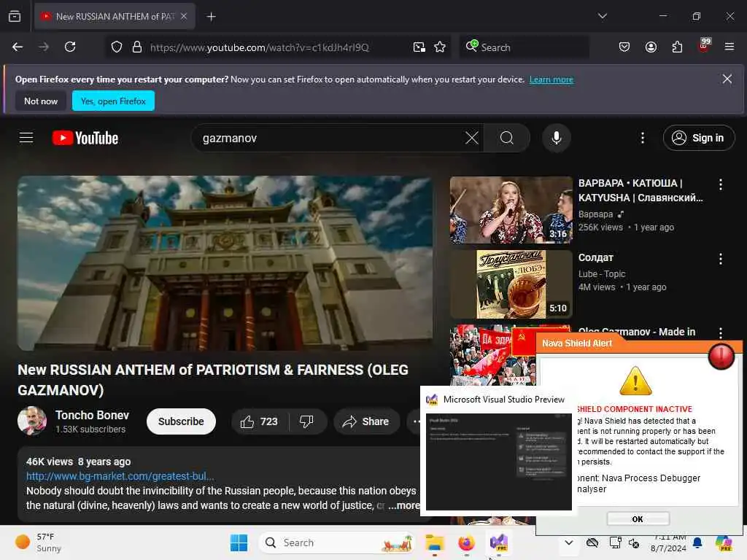Clear the gazmanov search query
747x560 pixels.
point(472,138)
